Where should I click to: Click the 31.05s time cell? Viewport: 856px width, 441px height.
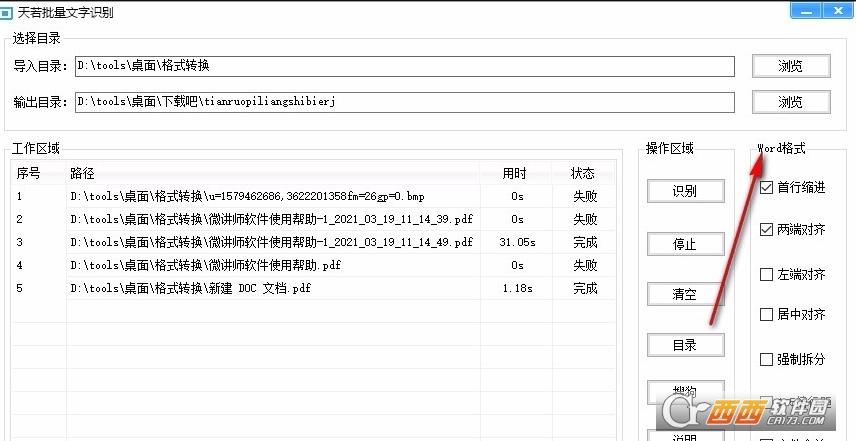point(517,242)
